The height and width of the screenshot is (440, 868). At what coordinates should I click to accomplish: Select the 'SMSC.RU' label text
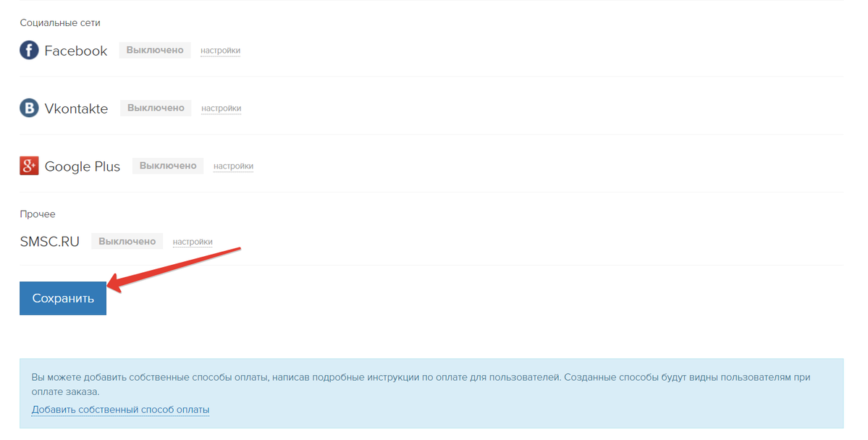[50, 241]
